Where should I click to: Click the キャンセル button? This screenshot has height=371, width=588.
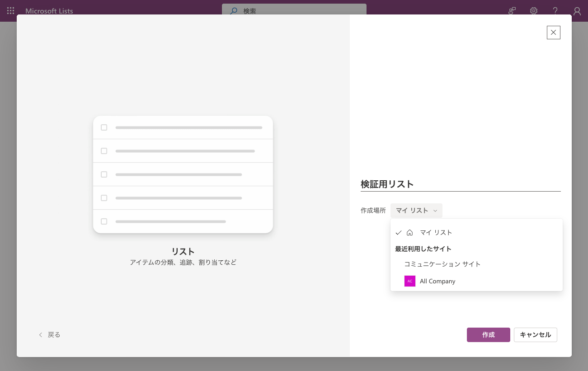(536, 335)
